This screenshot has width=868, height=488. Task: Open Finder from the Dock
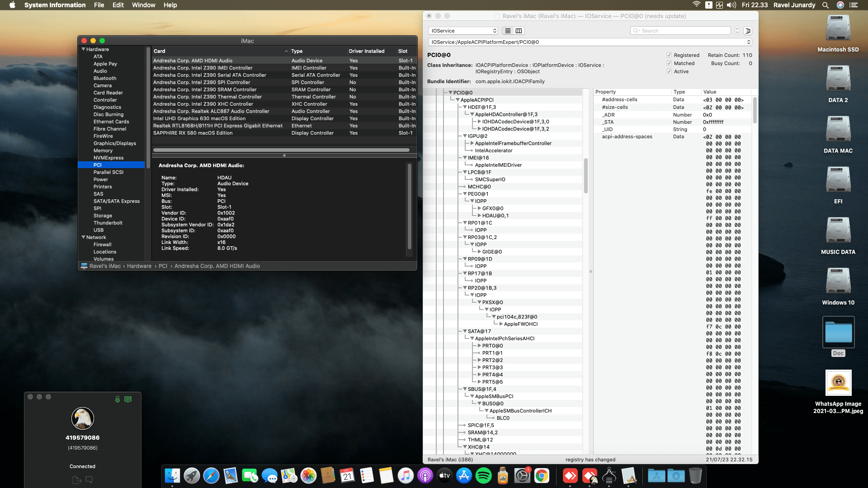tap(172, 476)
